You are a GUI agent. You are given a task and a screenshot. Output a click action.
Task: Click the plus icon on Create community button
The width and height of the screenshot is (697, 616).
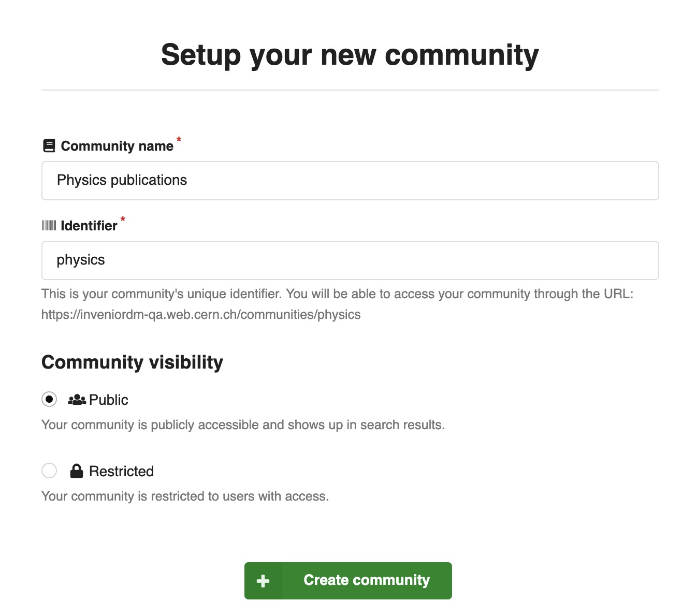(x=263, y=581)
